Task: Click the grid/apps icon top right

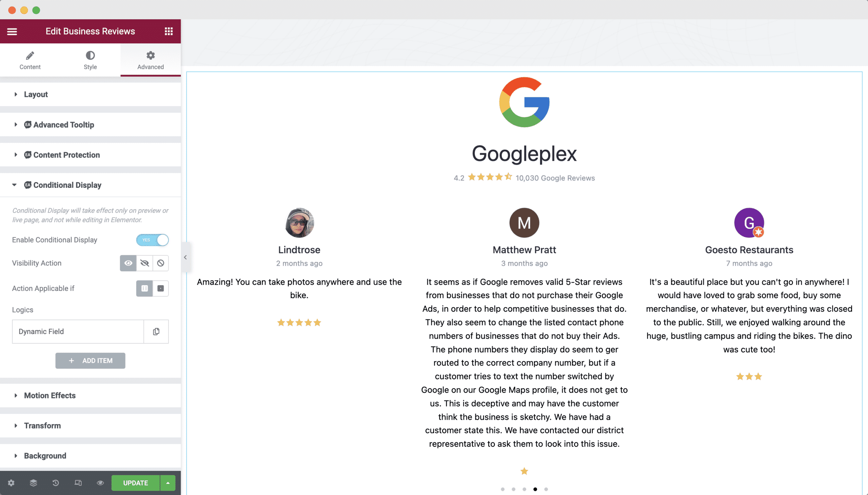Action: tap(169, 31)
